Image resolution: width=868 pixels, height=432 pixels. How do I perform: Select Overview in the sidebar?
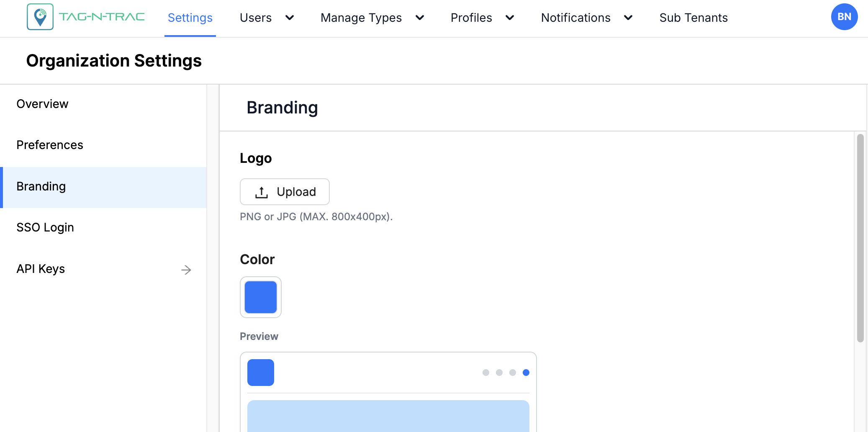coord(42,104)
